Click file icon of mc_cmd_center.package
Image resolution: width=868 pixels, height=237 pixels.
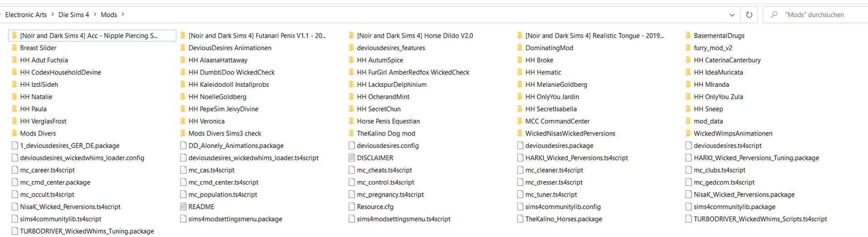point(14,182)
